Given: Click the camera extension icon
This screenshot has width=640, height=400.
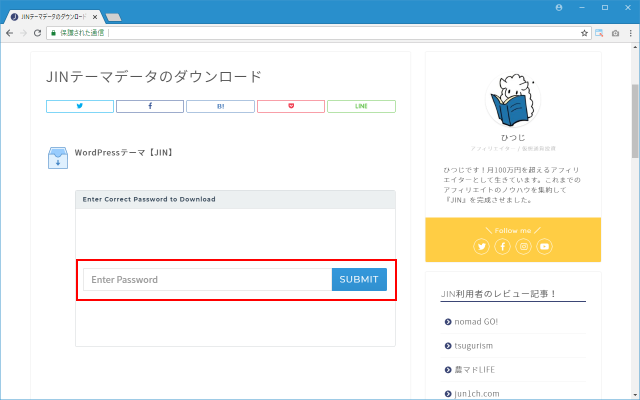Looking at the screenshot, I should (616, 33).
